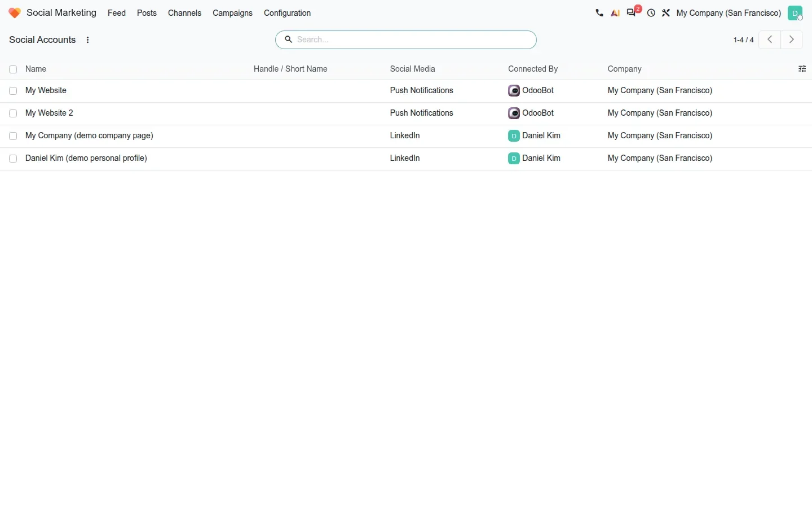This screenshot has width=812, height=508.
Task: Open the AI assistant icon in navbar
Action: [615, 13]
